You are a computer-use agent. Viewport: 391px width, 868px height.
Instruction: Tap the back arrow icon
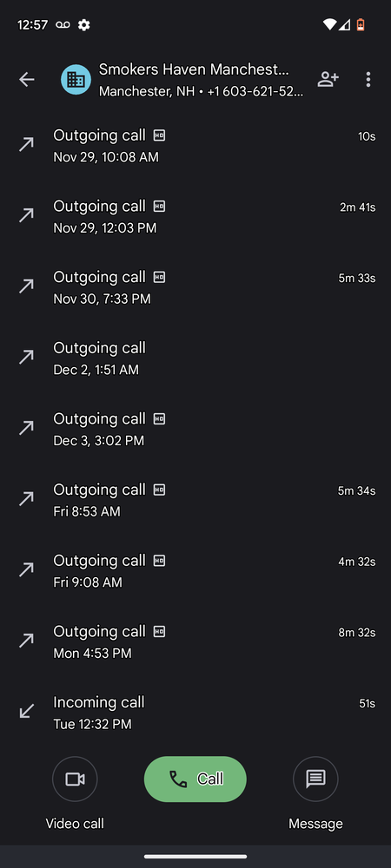[27, 80]
